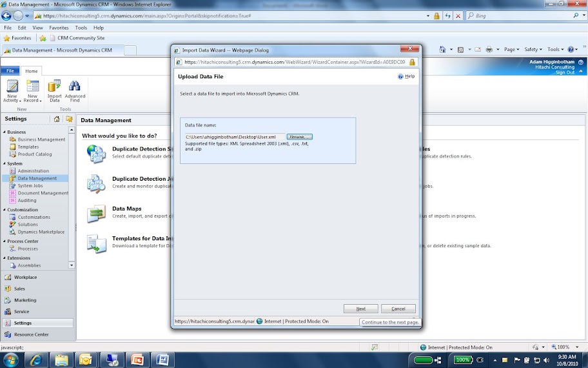Select the Home ribbon tab
This screenshot has width=588, height=368.
tap(32, 71)
